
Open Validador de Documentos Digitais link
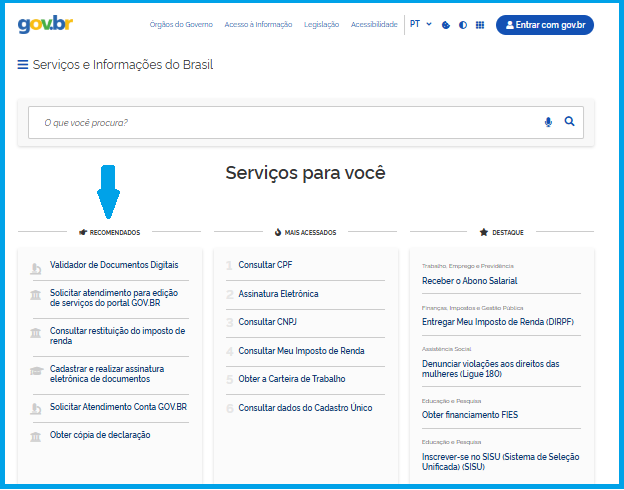(x=114, y=265)
